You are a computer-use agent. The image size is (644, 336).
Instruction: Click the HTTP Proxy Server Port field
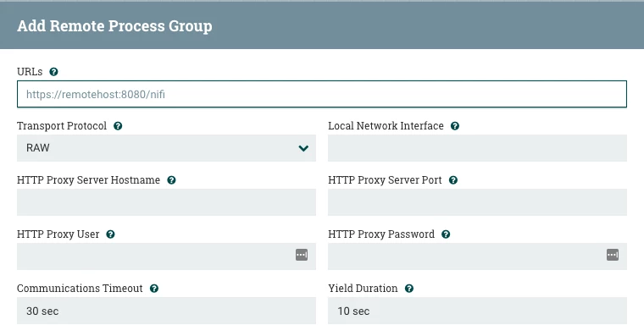pyautogui.click(x=477, y=202)
